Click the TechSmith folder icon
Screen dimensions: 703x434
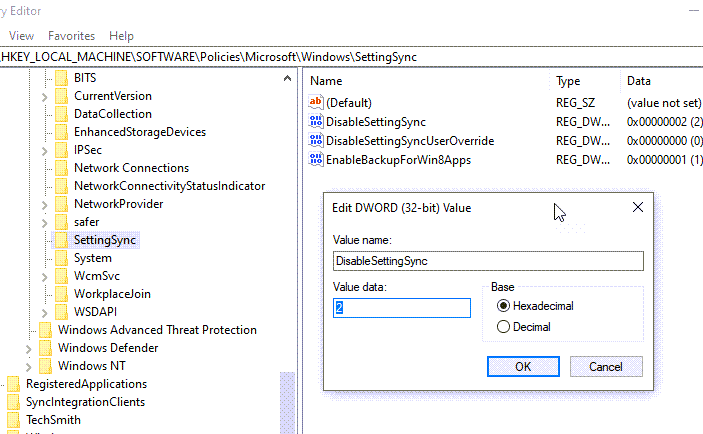[13, 420]
